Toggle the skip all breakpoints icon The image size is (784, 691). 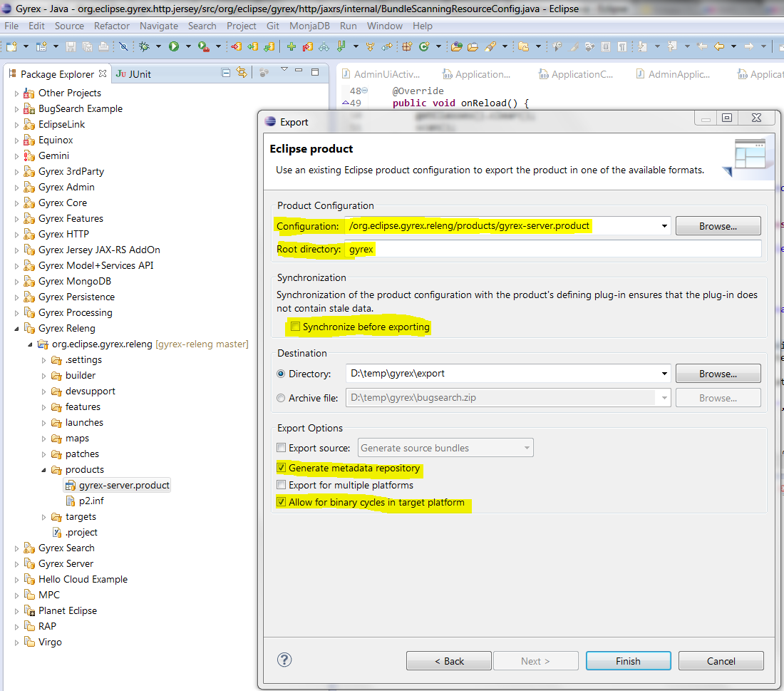point(123,46)
